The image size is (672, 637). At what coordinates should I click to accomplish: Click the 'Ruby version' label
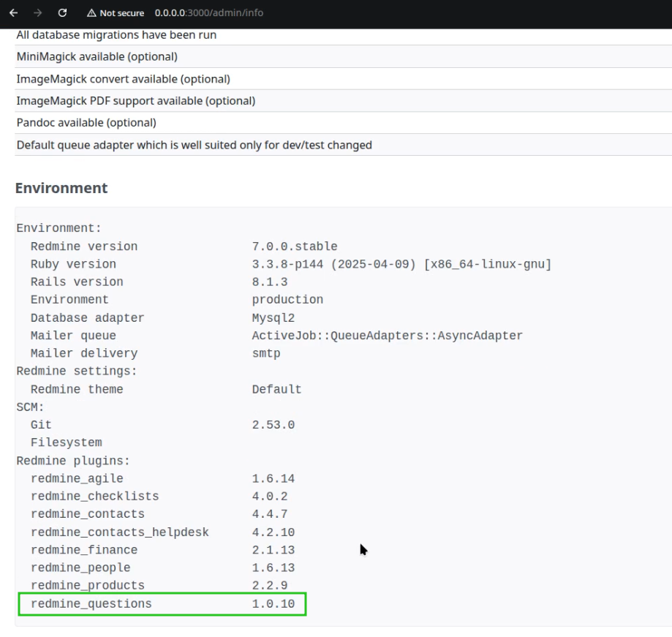(x=73, y=264)
